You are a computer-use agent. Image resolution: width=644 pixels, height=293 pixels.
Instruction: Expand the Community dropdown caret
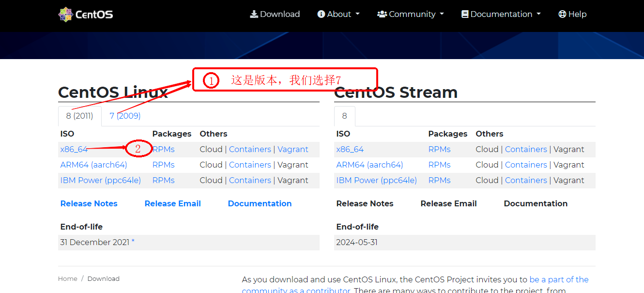(x=442, y=15)
